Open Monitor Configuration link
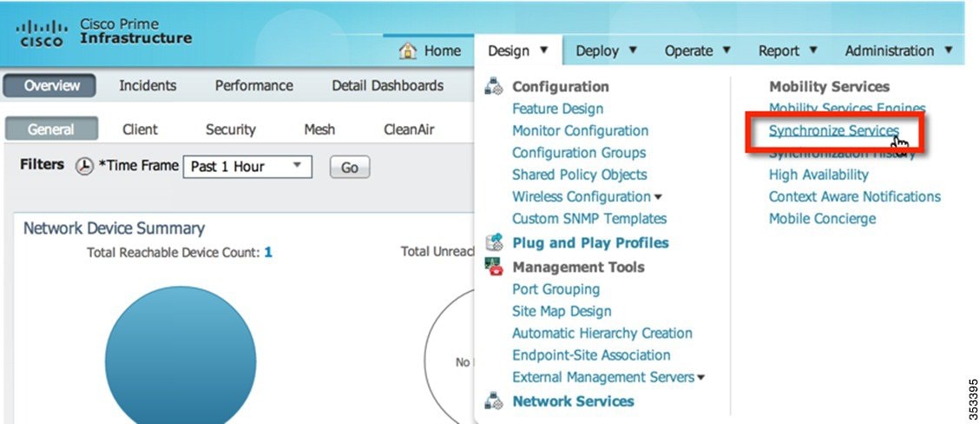The width and height of the screenshot is (980, 424). tap(580, 130)
